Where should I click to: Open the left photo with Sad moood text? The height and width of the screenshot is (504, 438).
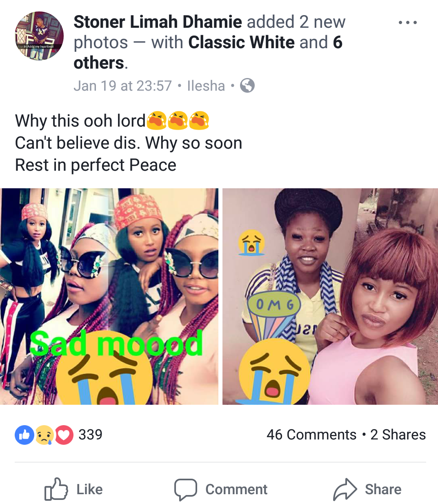109,297
